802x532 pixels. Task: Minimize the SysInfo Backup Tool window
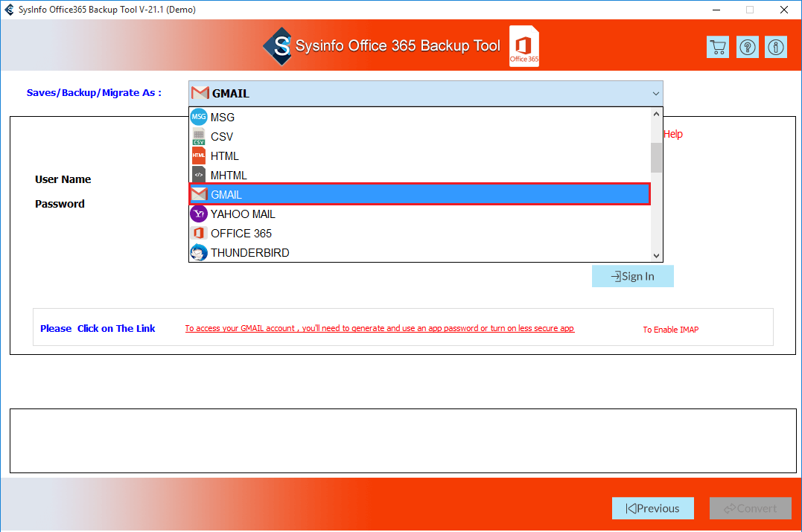coord(716,10)
